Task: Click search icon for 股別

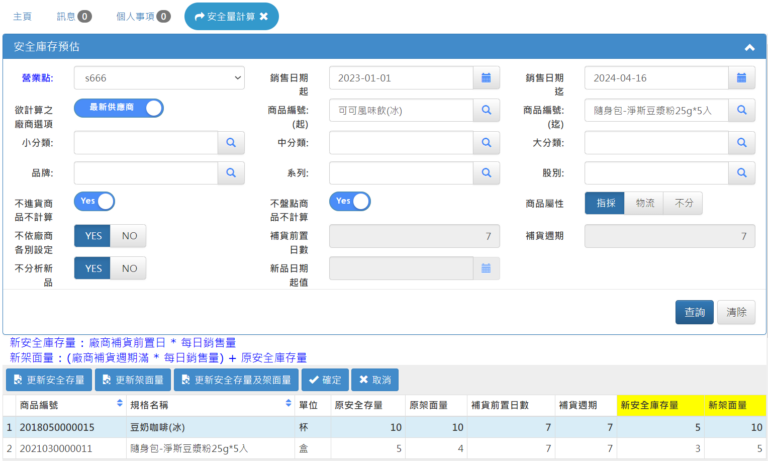Action: point(742,173)
